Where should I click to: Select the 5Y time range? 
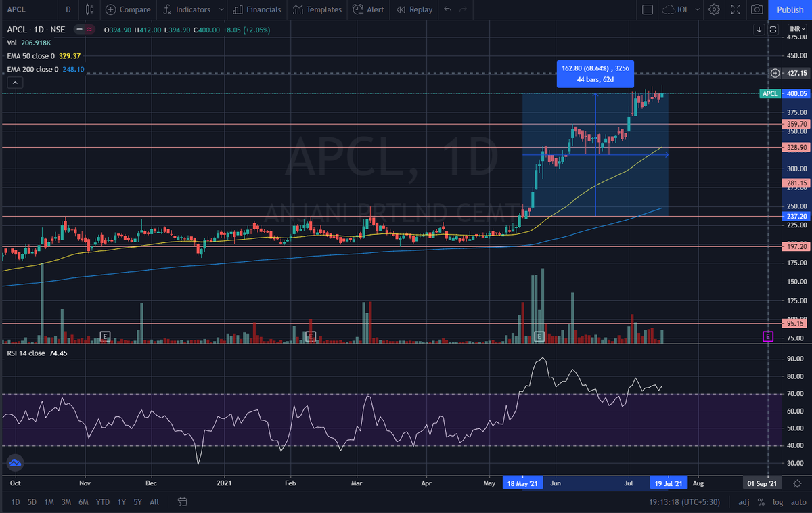tap(137, 502)
